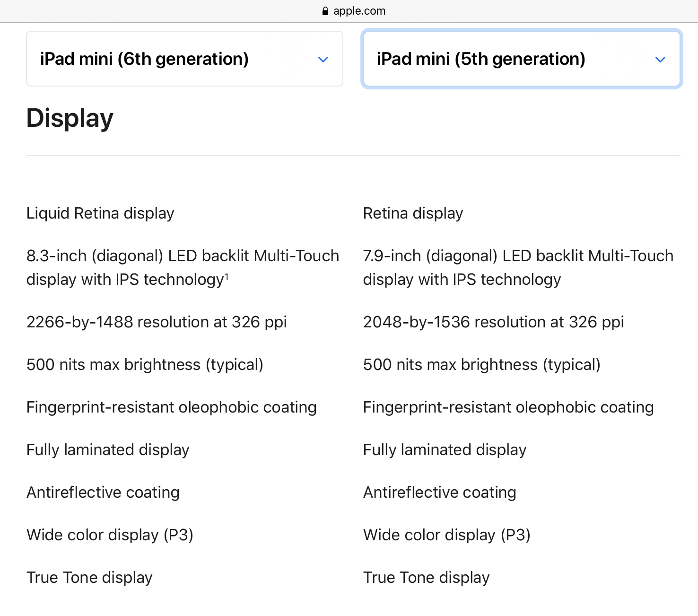Click the 2048-by-1536 resolution line
The width and height of the screenshot is (698, 616).
tap(493, 322)
